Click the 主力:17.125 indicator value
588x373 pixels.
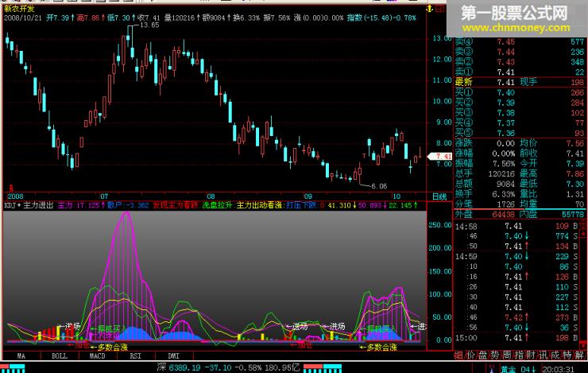point(81,205)
